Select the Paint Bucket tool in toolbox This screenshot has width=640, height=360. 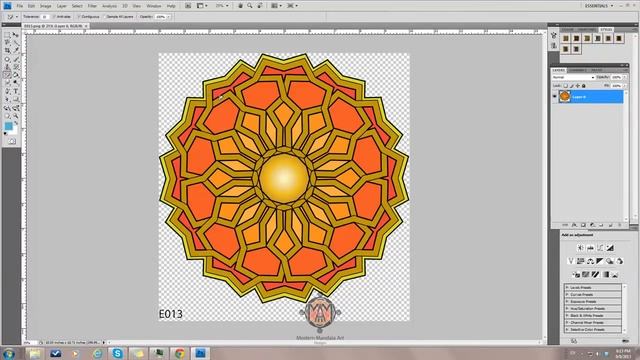(16, 75)
